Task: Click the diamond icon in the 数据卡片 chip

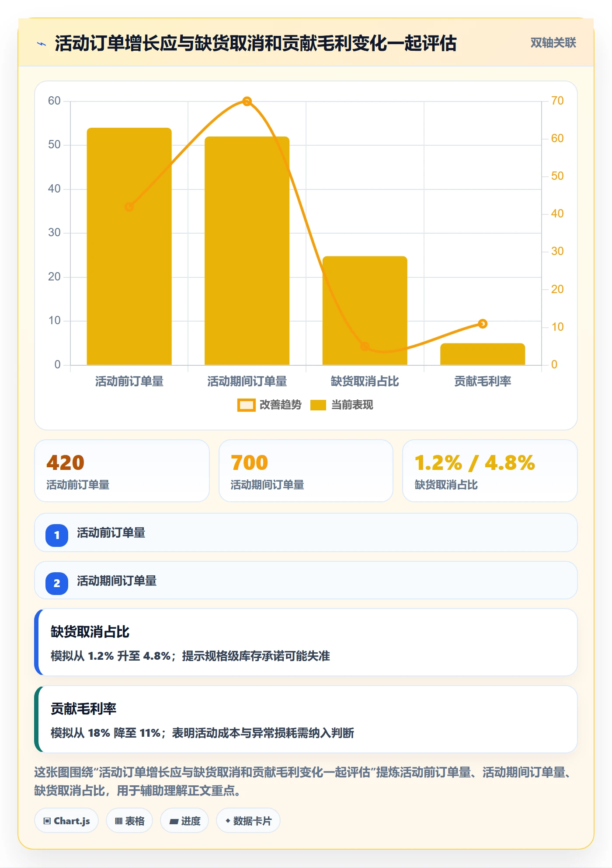Action: [228, 821]
